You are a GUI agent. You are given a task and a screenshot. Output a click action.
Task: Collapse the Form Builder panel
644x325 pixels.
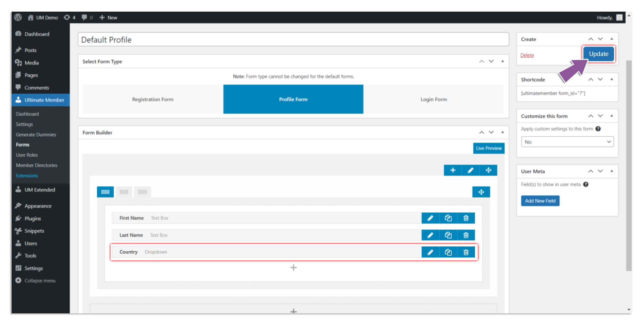(x=502, y=132)
